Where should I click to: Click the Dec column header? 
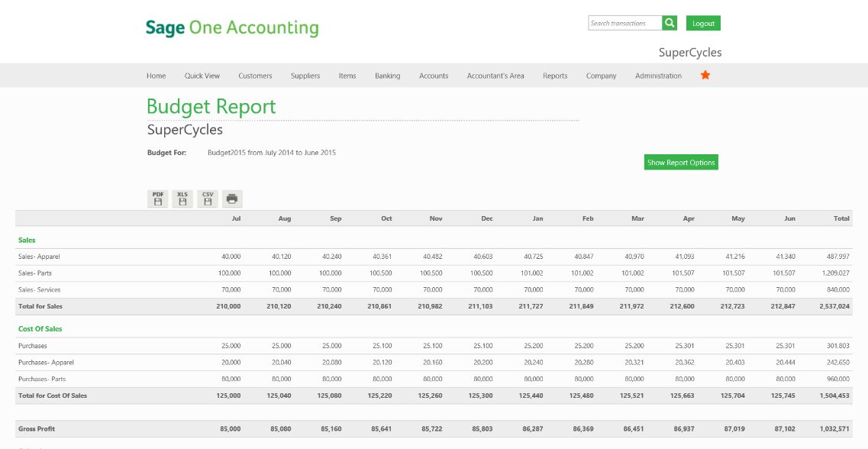click(x=486, y=218)
